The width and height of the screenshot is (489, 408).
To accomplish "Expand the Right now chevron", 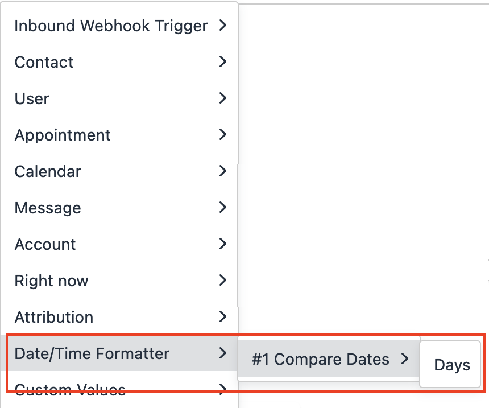I will [x=223, y=280].
